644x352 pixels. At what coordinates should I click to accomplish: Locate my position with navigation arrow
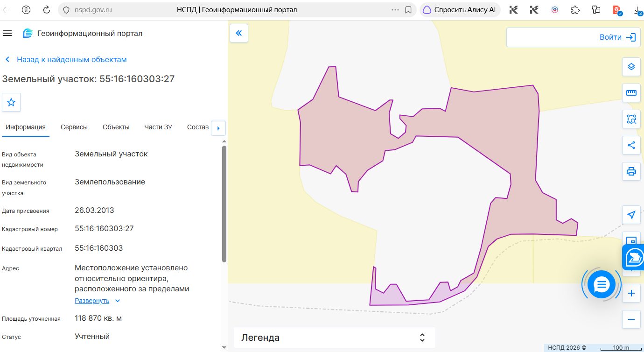[x=631, y=215]
